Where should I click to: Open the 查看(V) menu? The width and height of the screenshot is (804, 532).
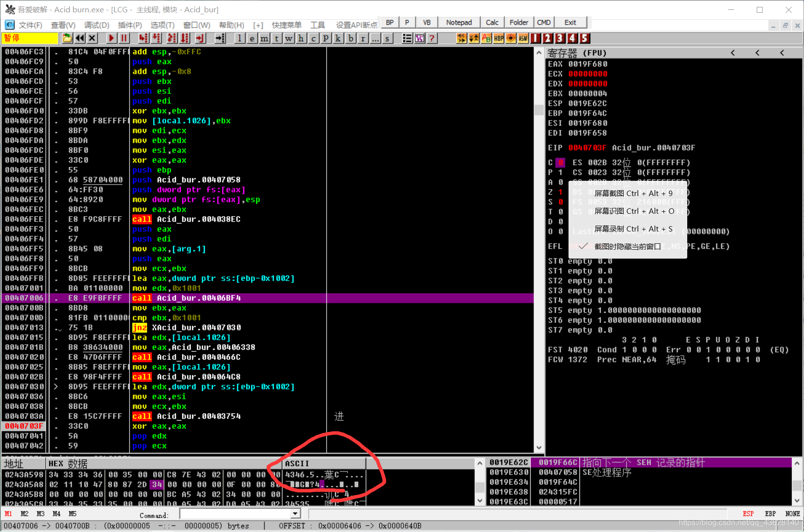tap(63, 25)
